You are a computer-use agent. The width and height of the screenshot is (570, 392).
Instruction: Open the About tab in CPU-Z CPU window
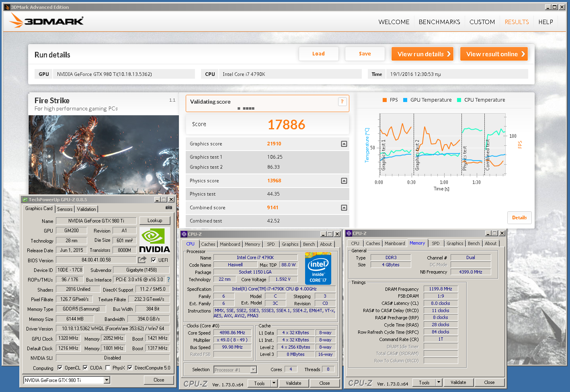pyautogui.click(x=326, y=244)
